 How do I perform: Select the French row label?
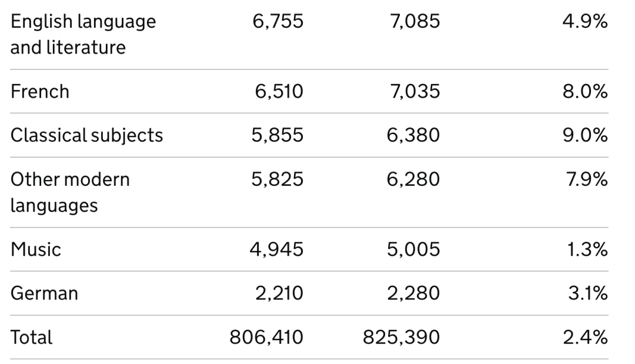pyautogui.click(x=40, y=92)
